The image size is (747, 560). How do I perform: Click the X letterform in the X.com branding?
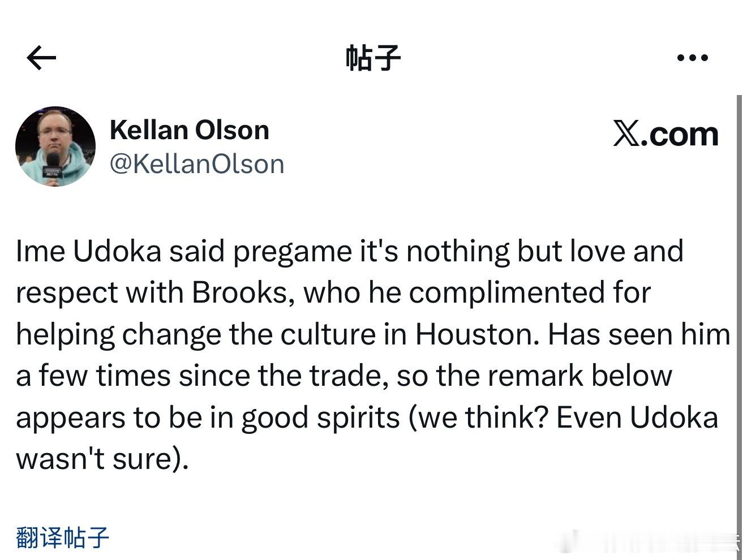[624, 134]
